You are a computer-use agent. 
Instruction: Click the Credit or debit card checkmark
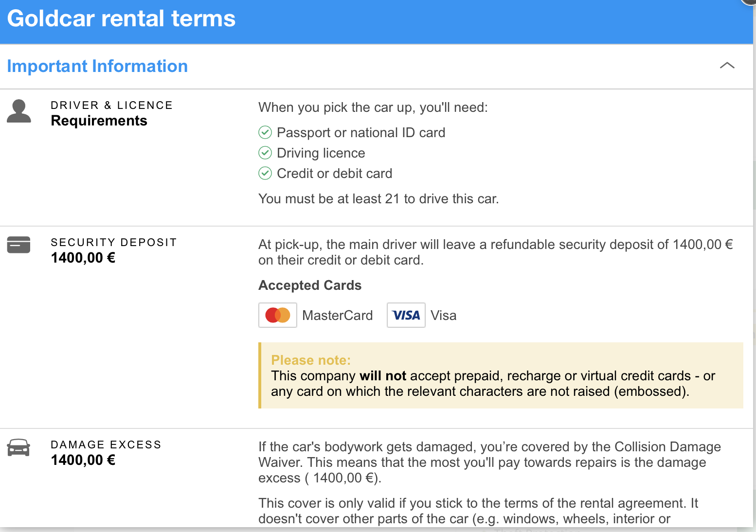tap(265, 173)
